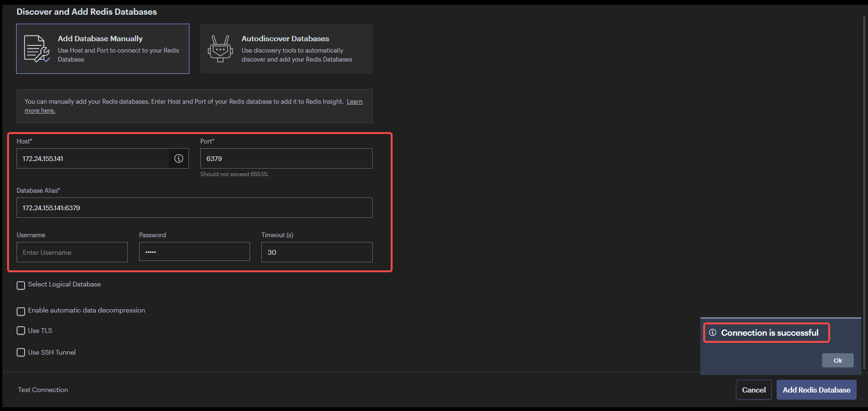
Task: Check the Use TLS option
Action: pos(21,331)
